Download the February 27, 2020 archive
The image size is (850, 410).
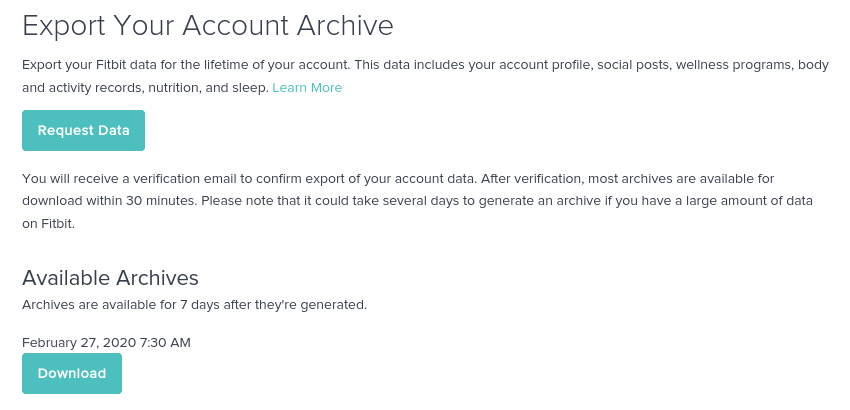point(72,373)
